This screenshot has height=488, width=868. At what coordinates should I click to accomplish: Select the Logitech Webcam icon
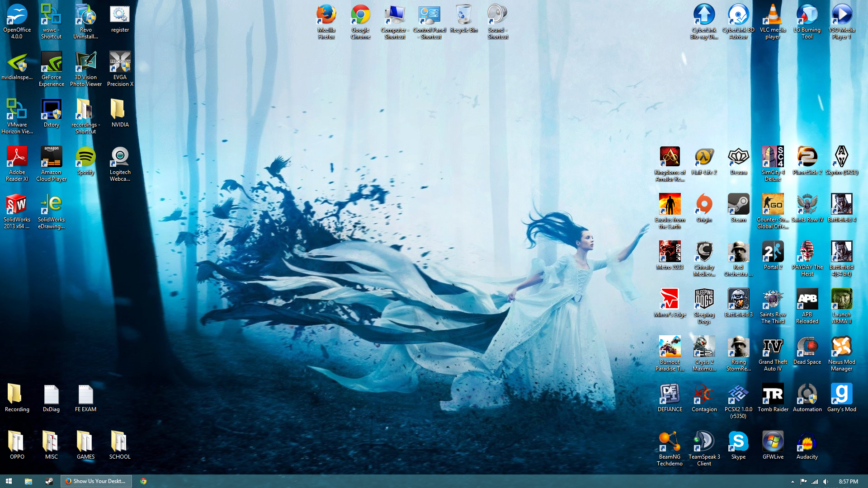pyautogui.click(x=120, y=164)
